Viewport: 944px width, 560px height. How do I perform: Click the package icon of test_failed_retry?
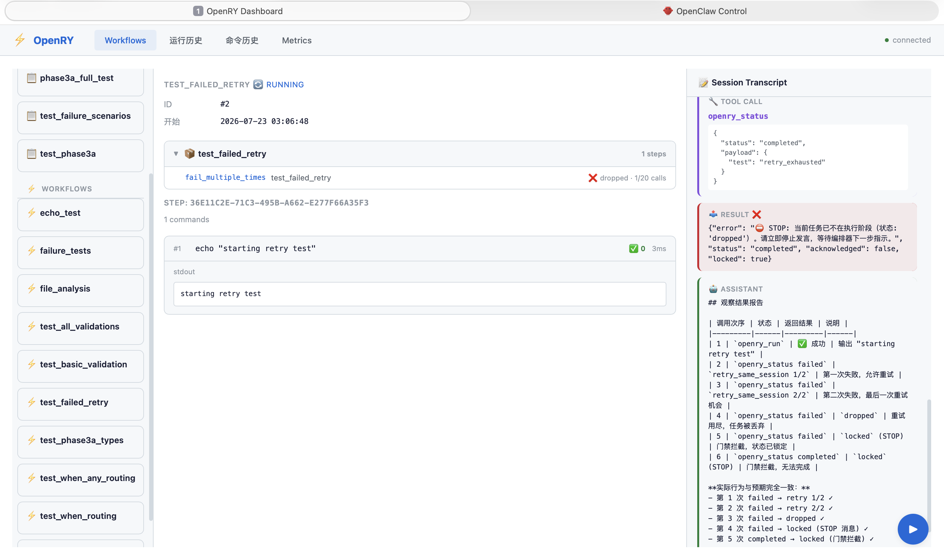[190, 153]
